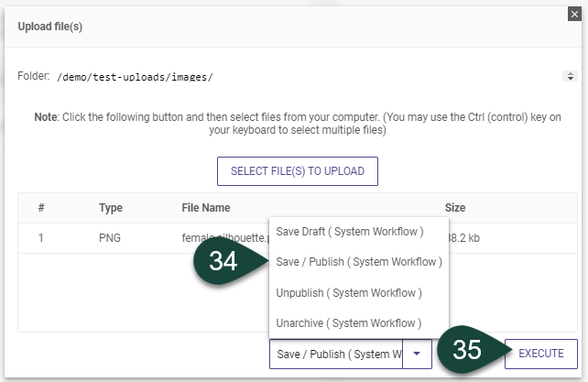588x382 pixels.
Task: Choose Save / Publish ( System Workflow ) option
Action: pos(358,262)
